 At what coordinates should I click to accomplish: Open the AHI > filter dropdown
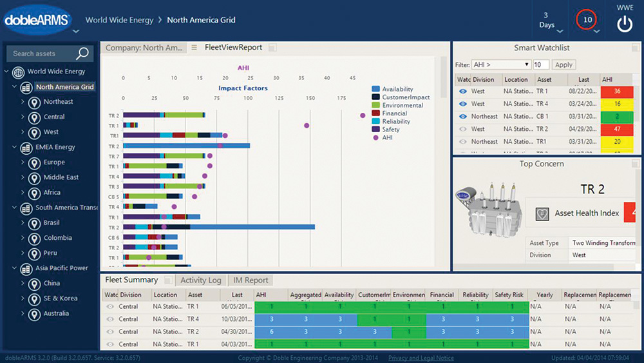click(501, 64)
